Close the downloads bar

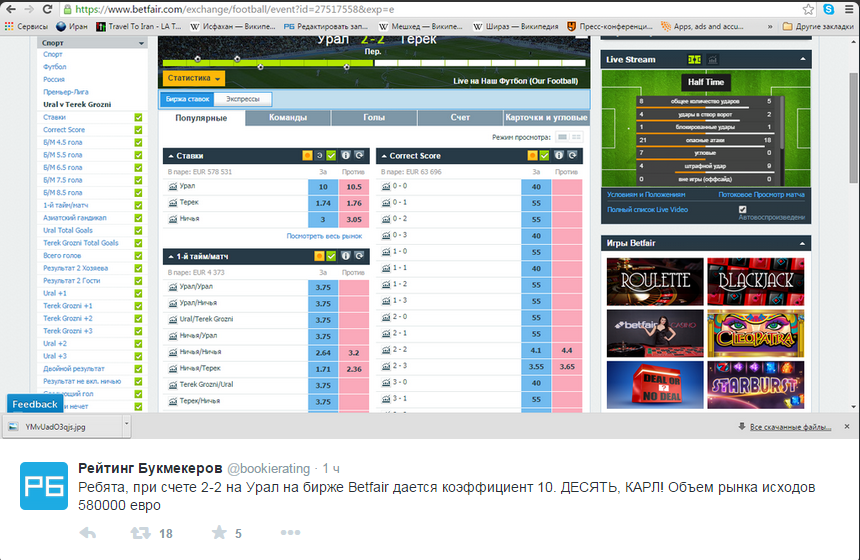coord(847,426)
